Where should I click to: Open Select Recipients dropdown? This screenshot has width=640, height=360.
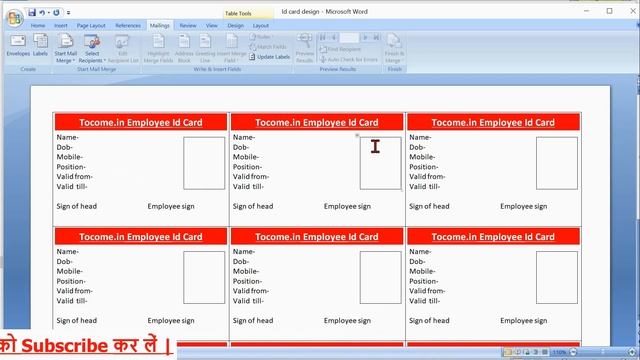(92, 49)
